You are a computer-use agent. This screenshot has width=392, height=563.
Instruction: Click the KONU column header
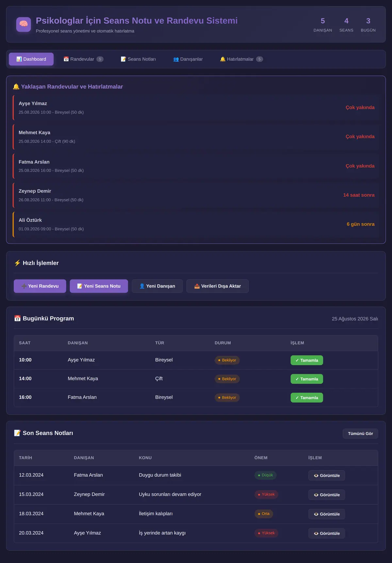tap(145, 458)
